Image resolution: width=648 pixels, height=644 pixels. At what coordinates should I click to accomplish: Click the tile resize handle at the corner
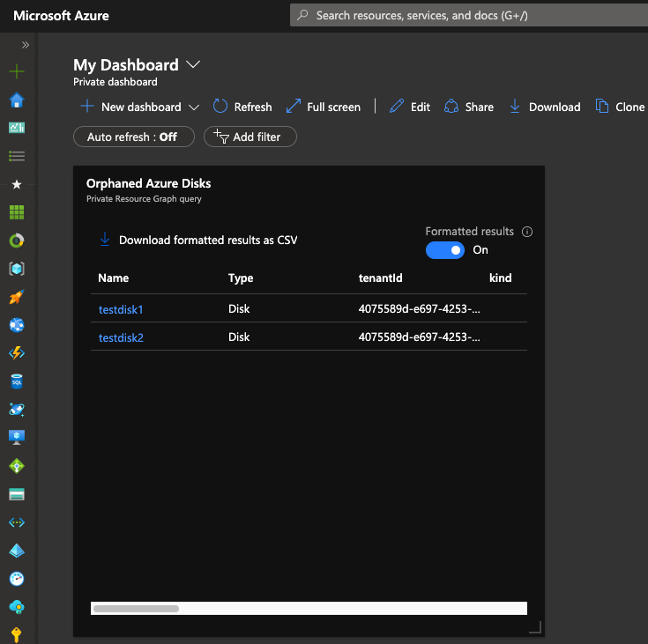(536, 627)
